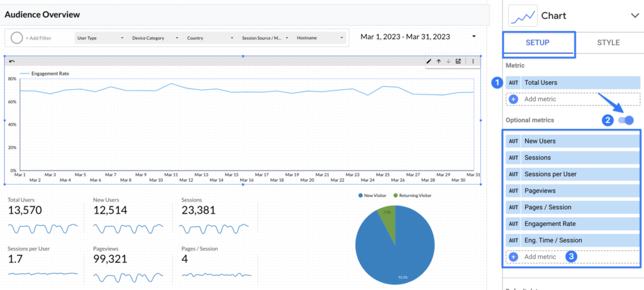Viewport: 644px width, 290px height.
Task: Switch to the STYLE tab
Action: 608,43
